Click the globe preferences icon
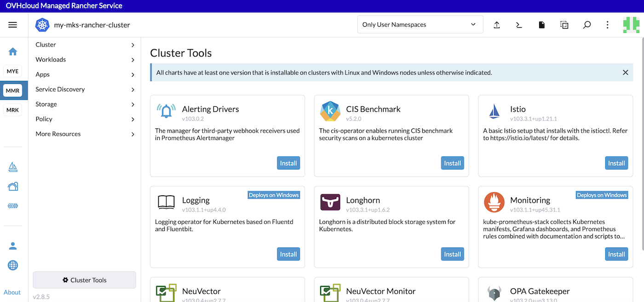The width and height of the screenshot is (644, 302). click(x=13, y=265)
